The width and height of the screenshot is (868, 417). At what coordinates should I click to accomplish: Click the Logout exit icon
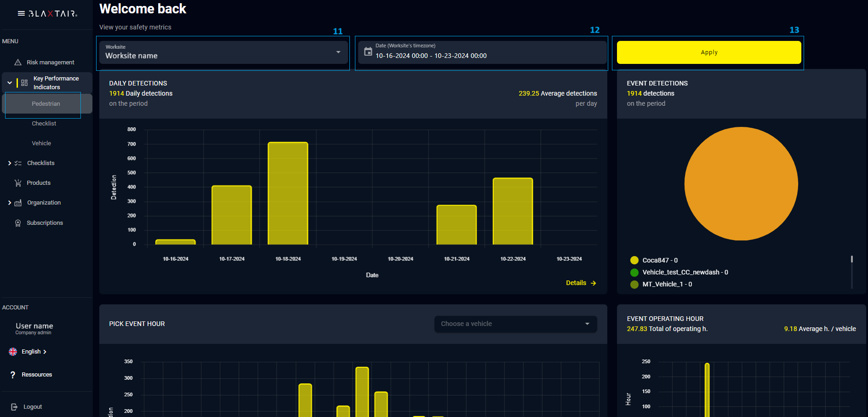pos(14,407)
